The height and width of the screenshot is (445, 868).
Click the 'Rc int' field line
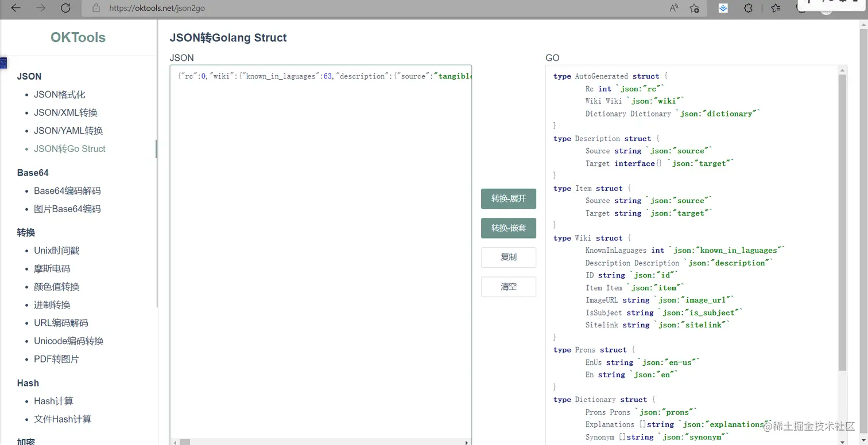tap(625, 89)
